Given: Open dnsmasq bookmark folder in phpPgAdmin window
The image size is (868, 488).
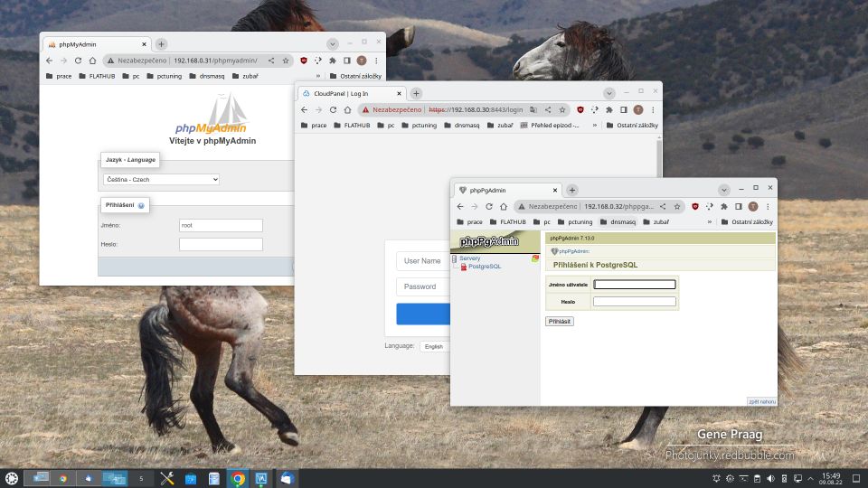Looking at the screenshot, I should (618, 222).
